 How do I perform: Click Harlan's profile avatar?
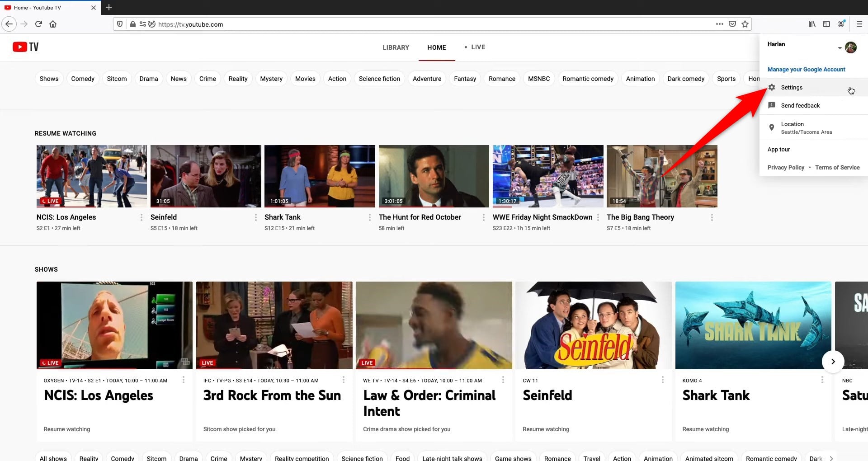point(852,47)
